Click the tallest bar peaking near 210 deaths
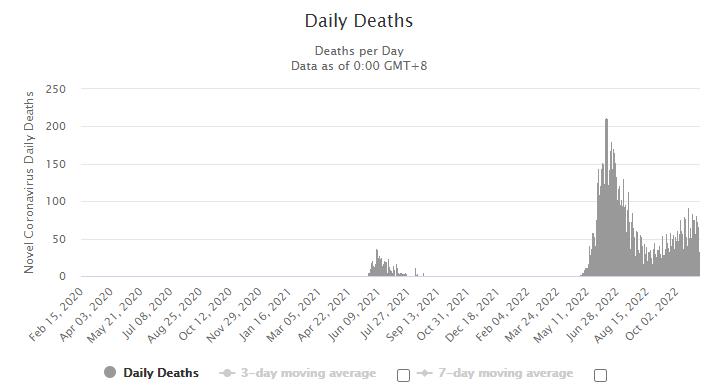Viewport: 714px width, 391px height. (606, 197)
